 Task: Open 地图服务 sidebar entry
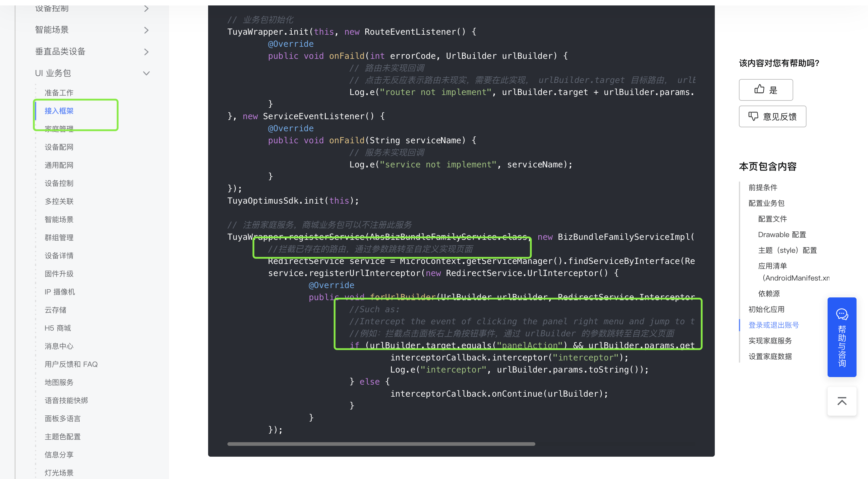click(59, 382)
